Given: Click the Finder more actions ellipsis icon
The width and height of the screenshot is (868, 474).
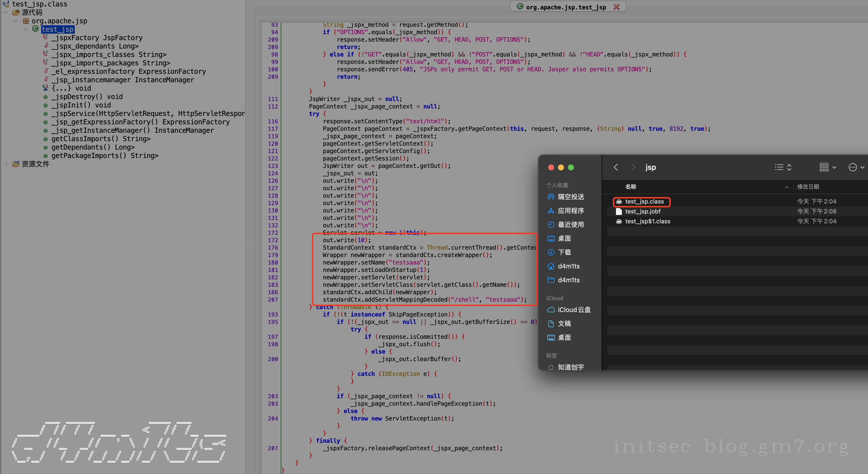Looking at the screenshot, I should point(852,167).
